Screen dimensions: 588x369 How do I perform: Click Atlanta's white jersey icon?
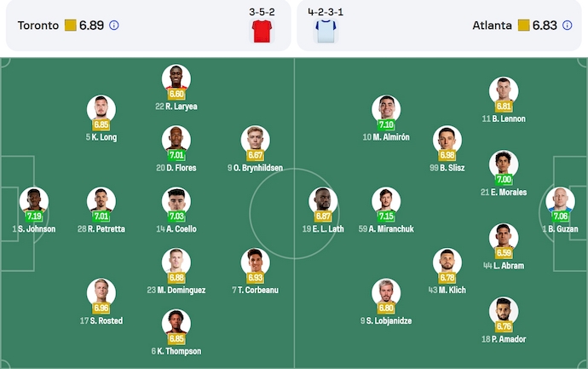pos(326,32)
